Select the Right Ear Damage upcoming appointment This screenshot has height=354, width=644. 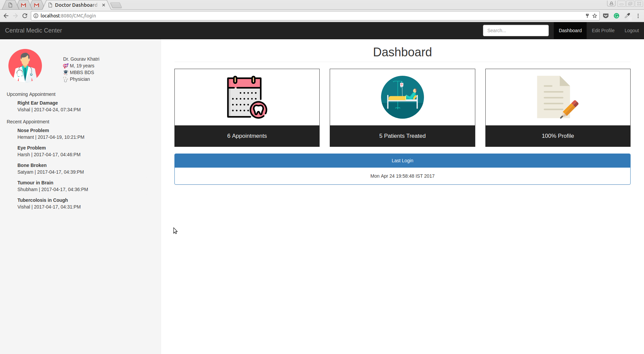click(38, 103)
